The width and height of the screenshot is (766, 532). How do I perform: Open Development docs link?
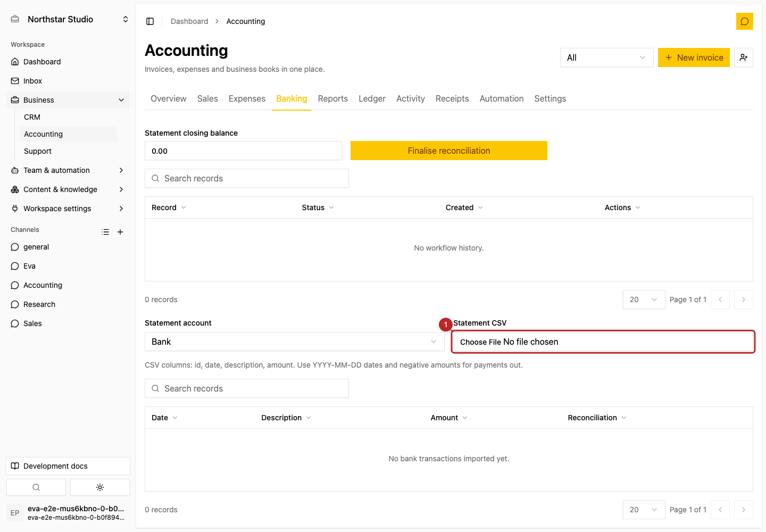(68, 466)
